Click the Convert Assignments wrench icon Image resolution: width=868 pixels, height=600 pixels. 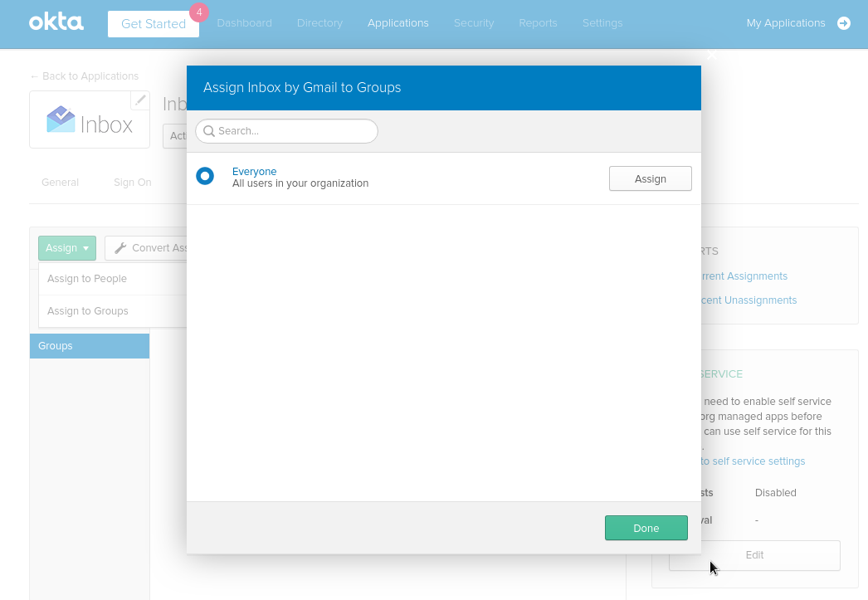(120, 248)
